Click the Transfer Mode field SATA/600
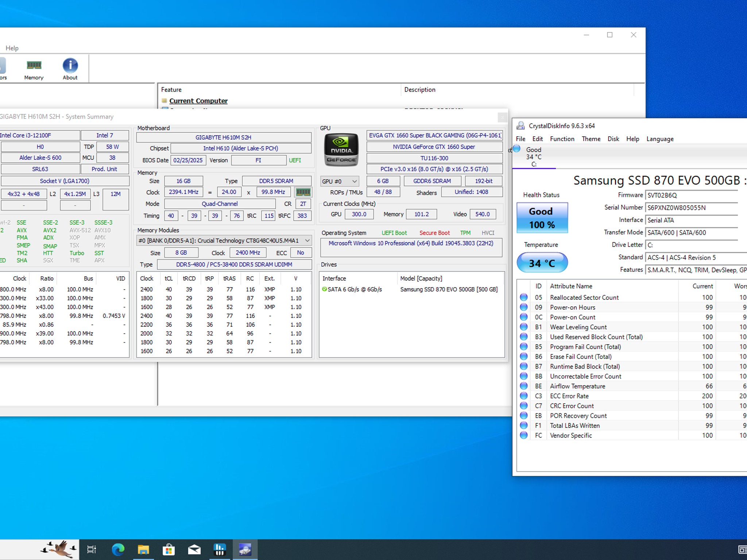The height and width of the screenshot is (560, 747). coord(691,233)
